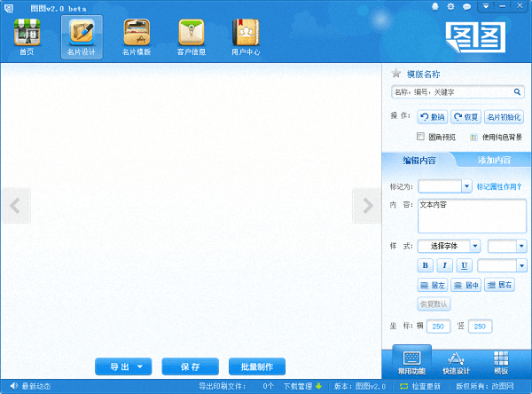Click the 恢复默认 button
The image size is (532, 394).
point(434,304)
